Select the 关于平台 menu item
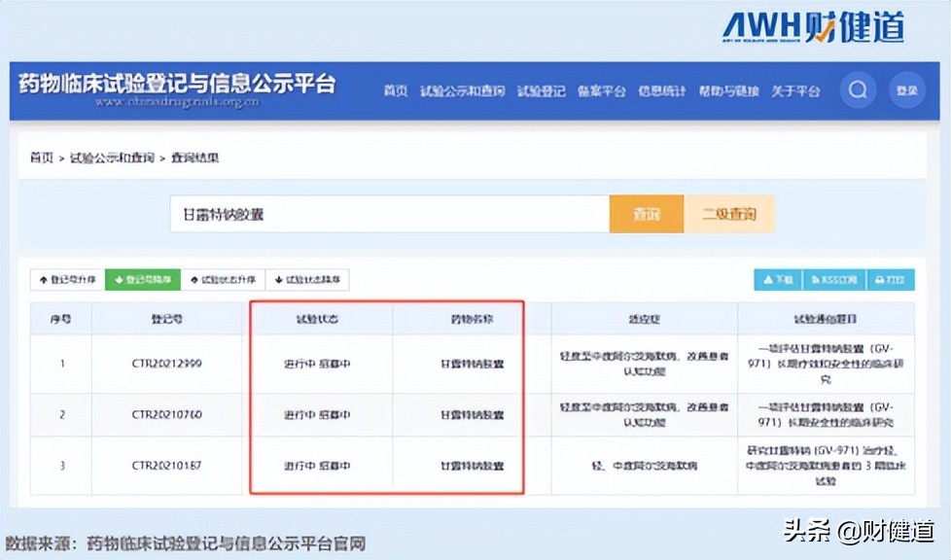The width and height of the screenshot is (951, 560). point(796,89)
